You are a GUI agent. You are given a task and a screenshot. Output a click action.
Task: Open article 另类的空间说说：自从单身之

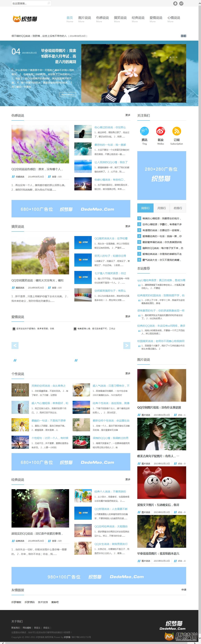(48, 386)
